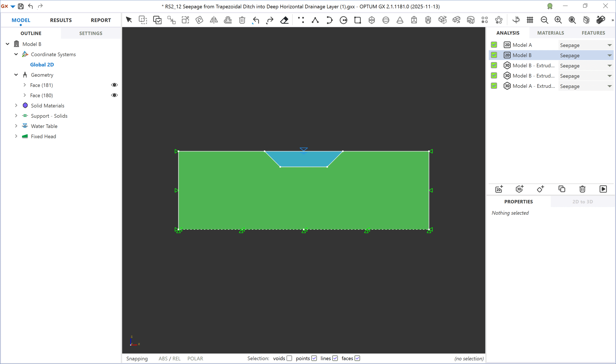Click the delete trash icon in toolbar
The height and width of the screenshot is (364, 616).
(242, 20)
